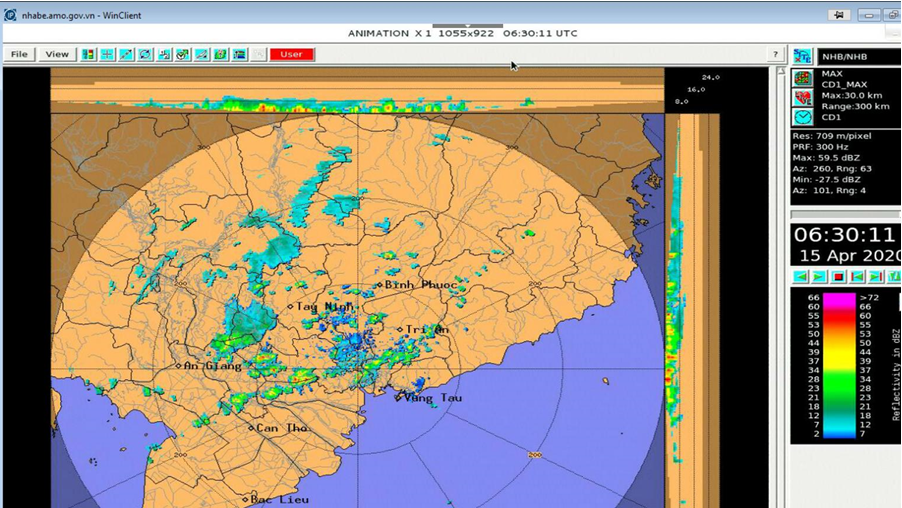Click the right-side vertical cross-section strip
This screenshot has width=902, height=508.
pyautogui.click(x=692, y=311)
